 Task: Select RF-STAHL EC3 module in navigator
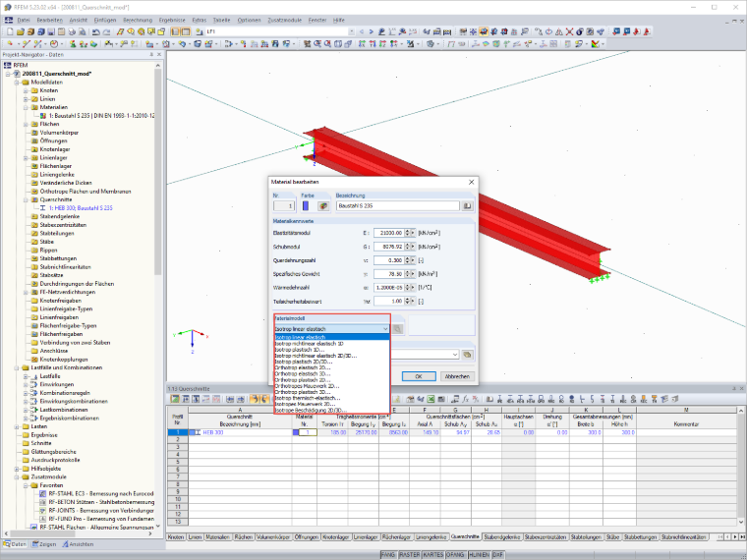101,494
